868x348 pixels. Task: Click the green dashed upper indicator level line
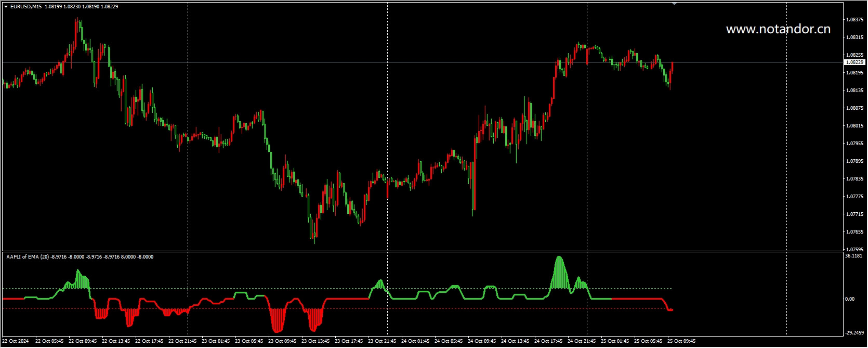coord(208,288)
